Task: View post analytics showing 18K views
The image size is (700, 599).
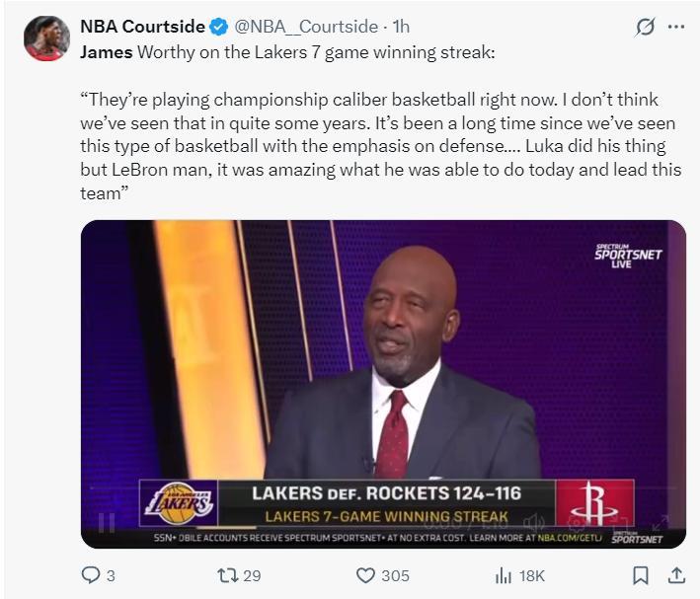Action: pos(504,575)
